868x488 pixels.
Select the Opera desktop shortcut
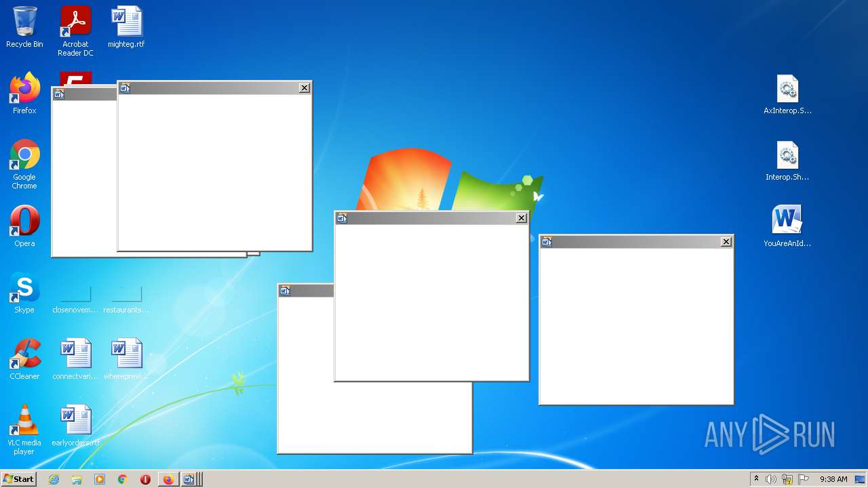(x=24, y=226)
